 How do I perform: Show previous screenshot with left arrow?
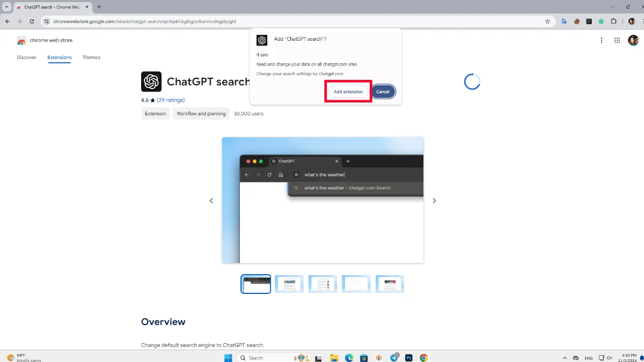211,201
